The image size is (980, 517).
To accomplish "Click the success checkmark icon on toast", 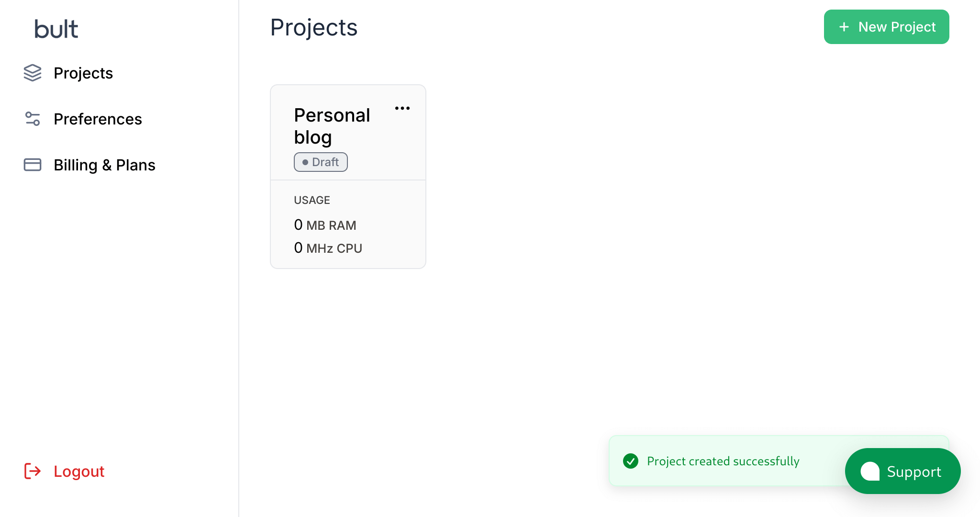I will click(x=630, y=461).
